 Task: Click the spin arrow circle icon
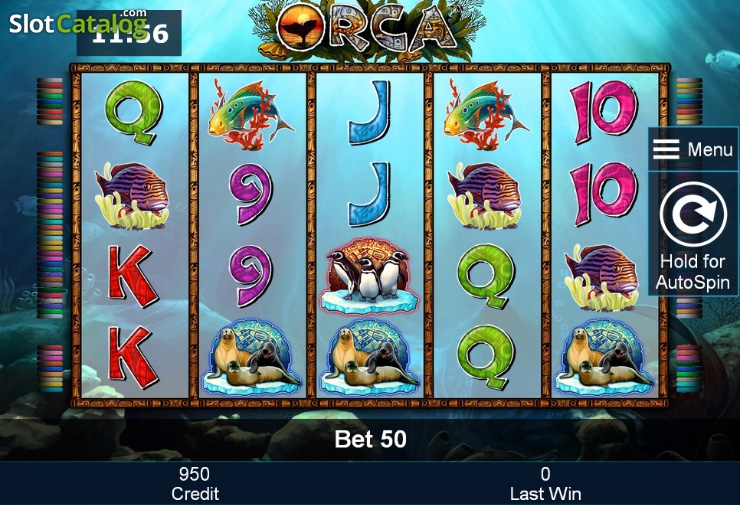(693, 214)
